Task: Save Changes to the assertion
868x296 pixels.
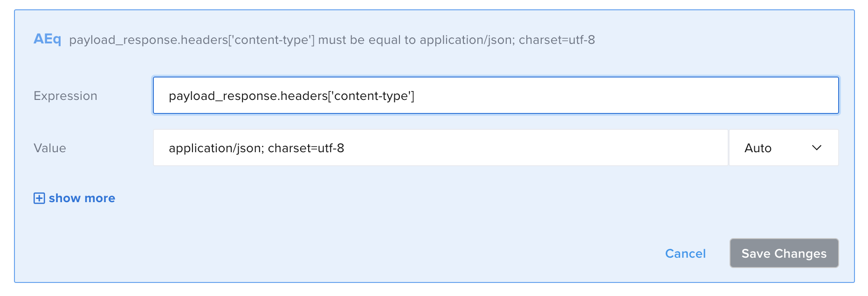Action: point(784,254)
